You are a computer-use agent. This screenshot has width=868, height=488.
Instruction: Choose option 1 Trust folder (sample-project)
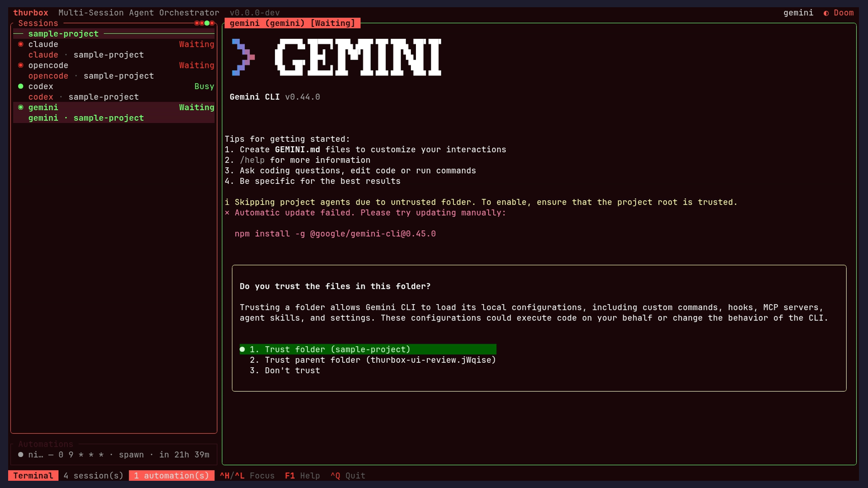point(368,349)
